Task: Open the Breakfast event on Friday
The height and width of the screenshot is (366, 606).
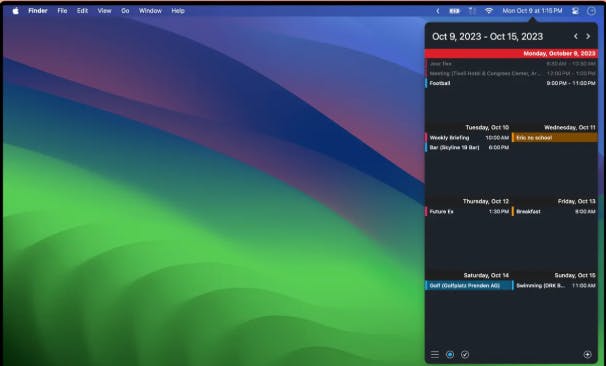Action: pyautogui.click(x=555, y=211)
